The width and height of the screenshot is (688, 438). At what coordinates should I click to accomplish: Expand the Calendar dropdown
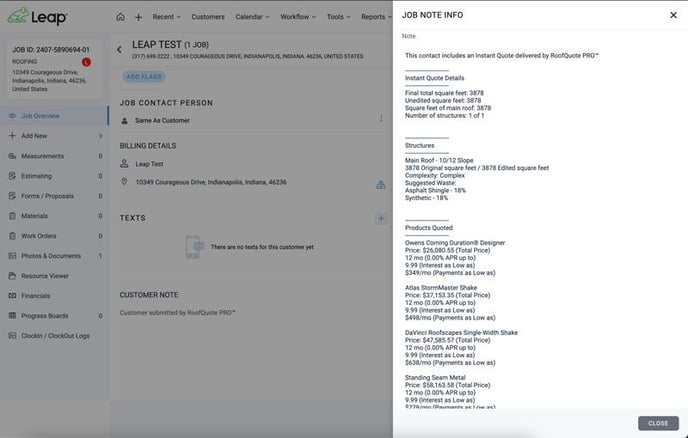pyautogui.click(x=252, y=17)
